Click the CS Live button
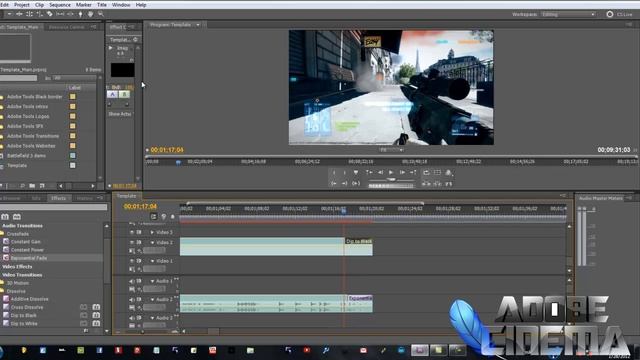The height and width of the screenshot is (360, 640). point(619,14)
